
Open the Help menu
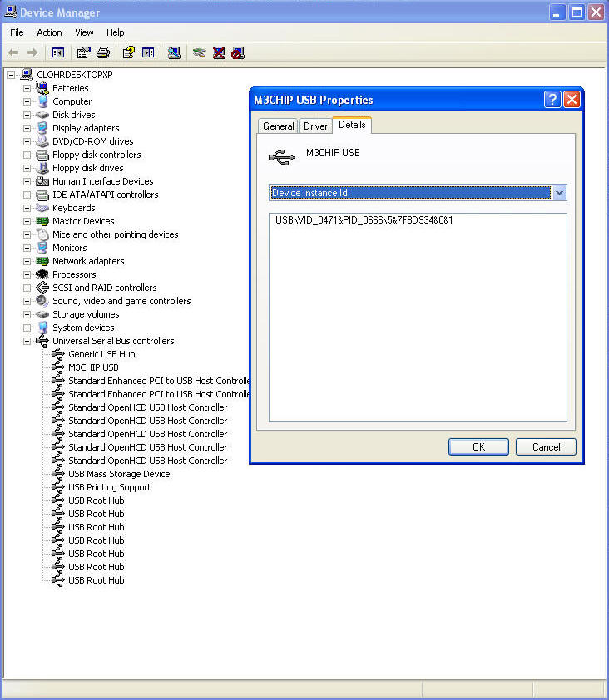[116, 32]
